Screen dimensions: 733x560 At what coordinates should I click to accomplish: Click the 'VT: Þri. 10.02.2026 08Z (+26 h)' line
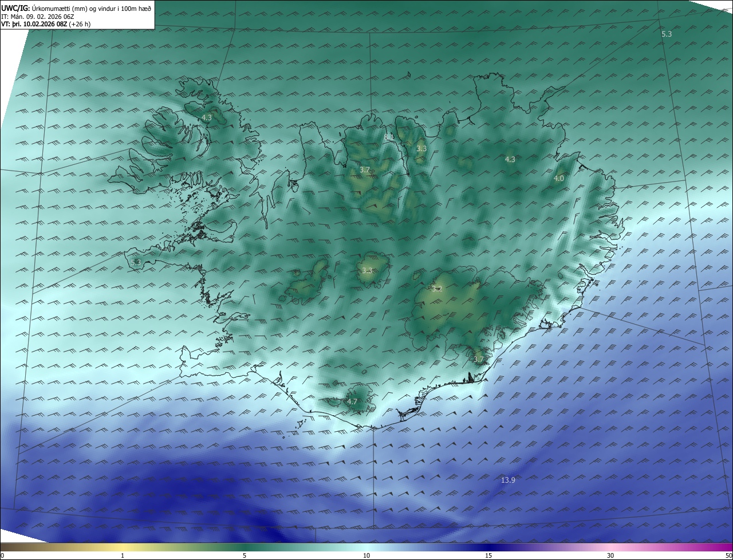coord(46,24)
